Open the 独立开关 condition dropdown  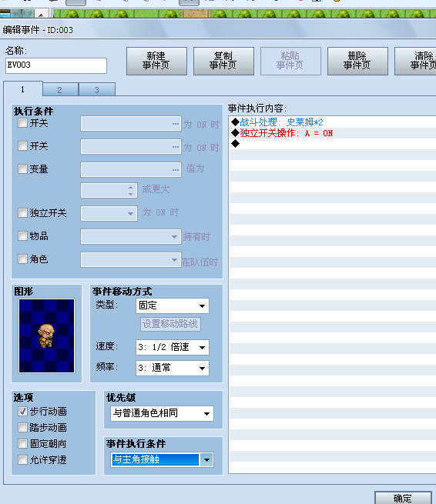point(109,213)
